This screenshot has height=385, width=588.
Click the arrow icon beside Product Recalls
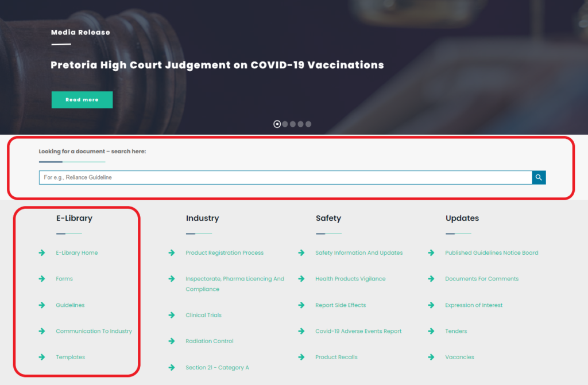point(301,357)
